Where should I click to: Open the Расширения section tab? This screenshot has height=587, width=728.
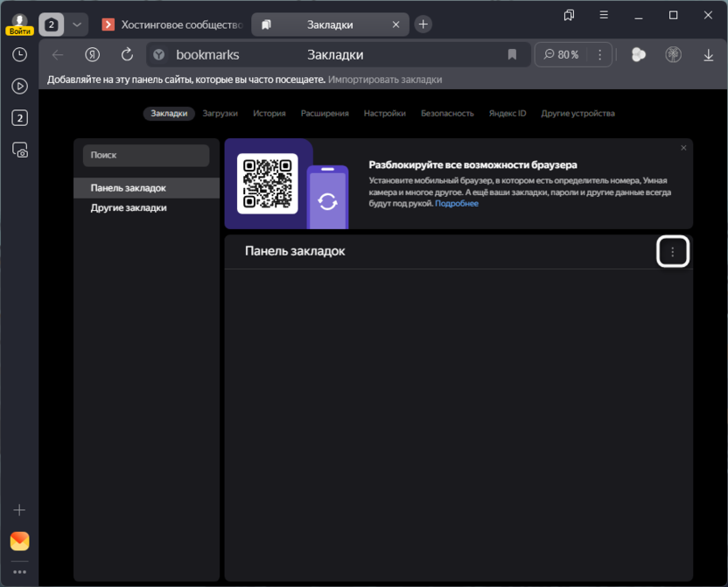click(325, 114)
